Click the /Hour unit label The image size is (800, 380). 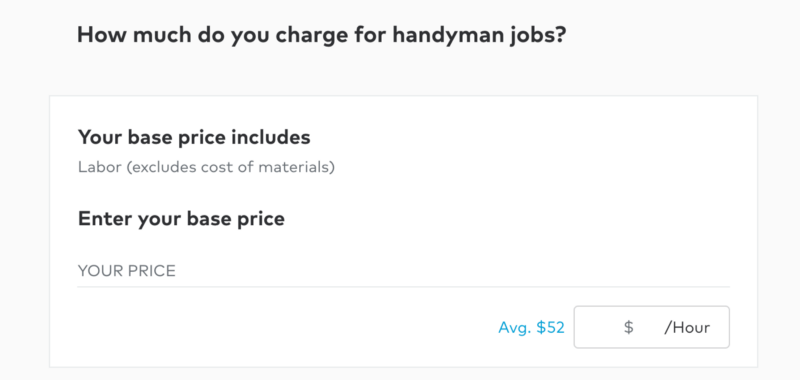[x=687, y=327]
